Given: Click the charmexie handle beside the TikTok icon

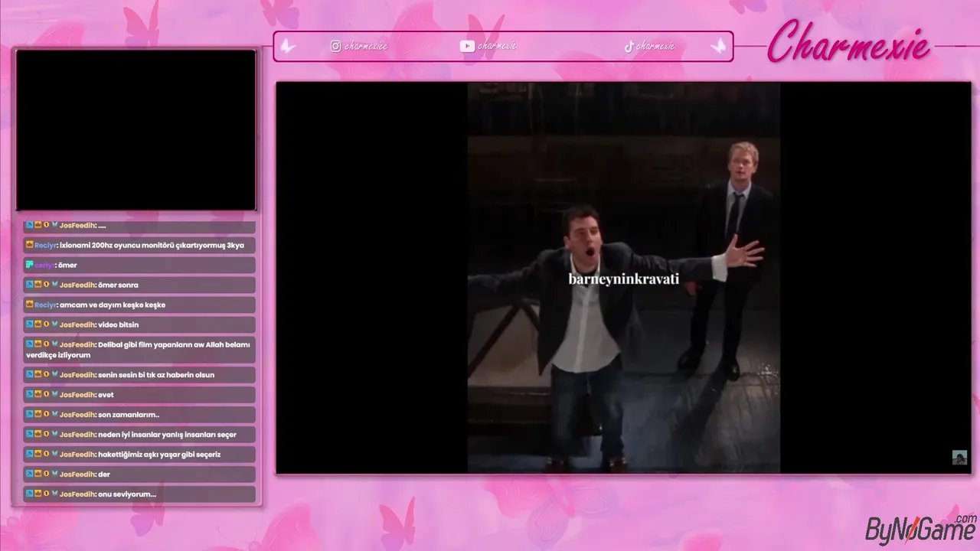Looking at the screenshot, I should [655, 46].
